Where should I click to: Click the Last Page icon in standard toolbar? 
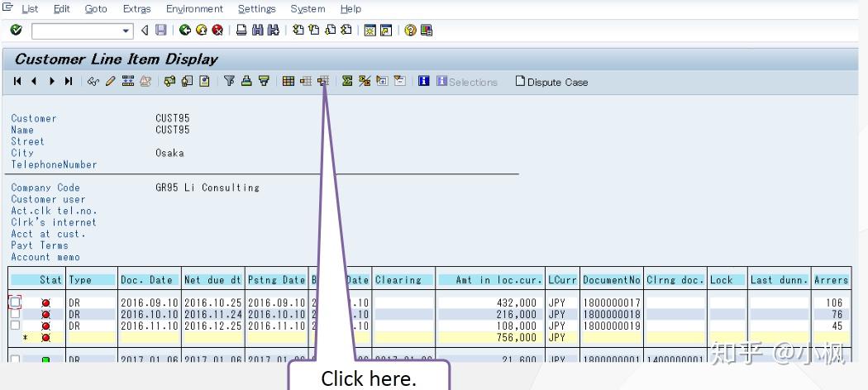(346, 30)
